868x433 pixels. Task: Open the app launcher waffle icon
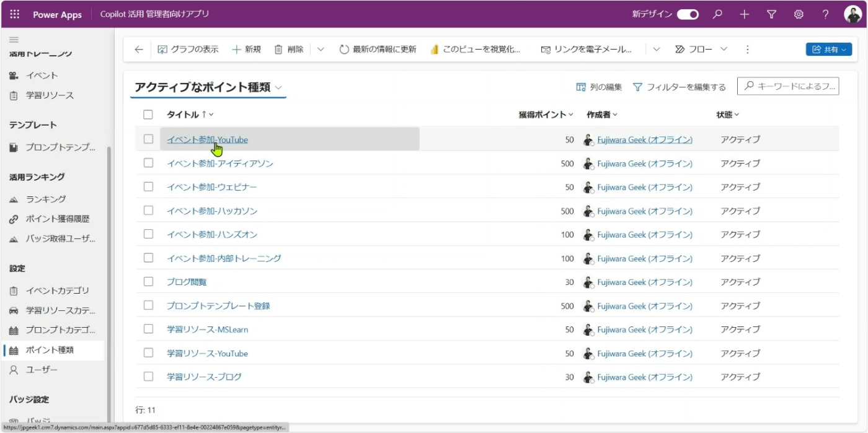(x=15, y=14)
